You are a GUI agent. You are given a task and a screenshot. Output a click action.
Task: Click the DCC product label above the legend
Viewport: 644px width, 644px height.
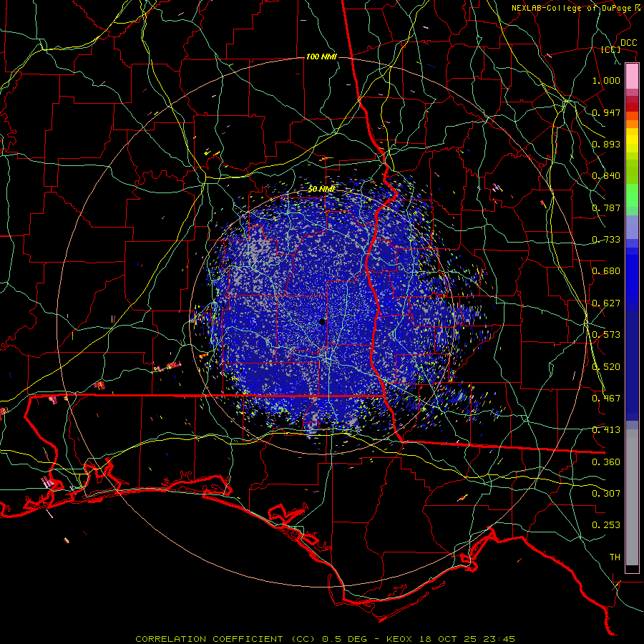click(628, 43)
